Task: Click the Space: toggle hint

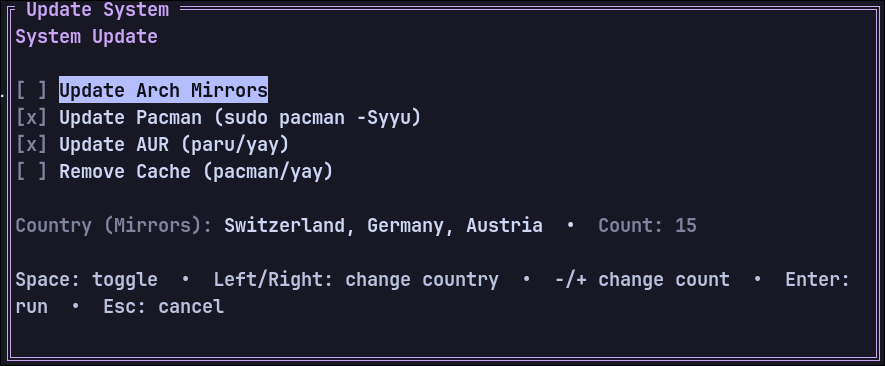Action: coord(86,280)
